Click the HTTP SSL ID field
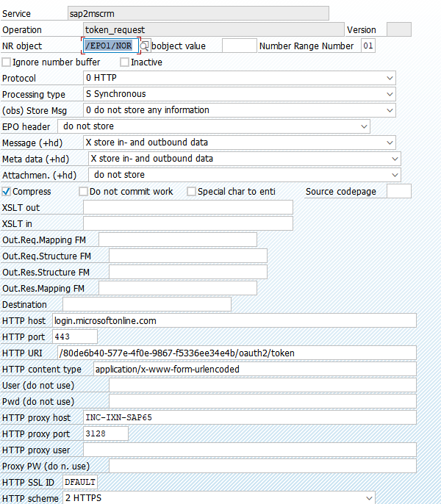Viewport: 441px width, 504px height. point(80,482)
